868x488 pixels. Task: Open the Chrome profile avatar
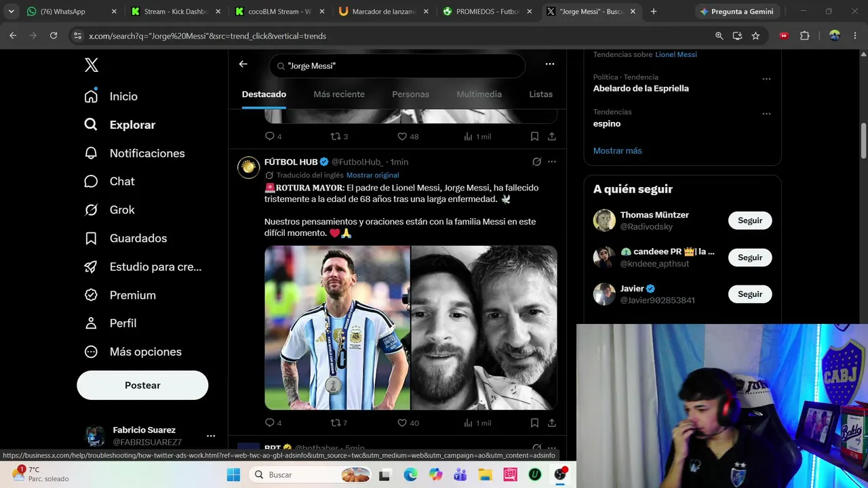click(835, 36)
